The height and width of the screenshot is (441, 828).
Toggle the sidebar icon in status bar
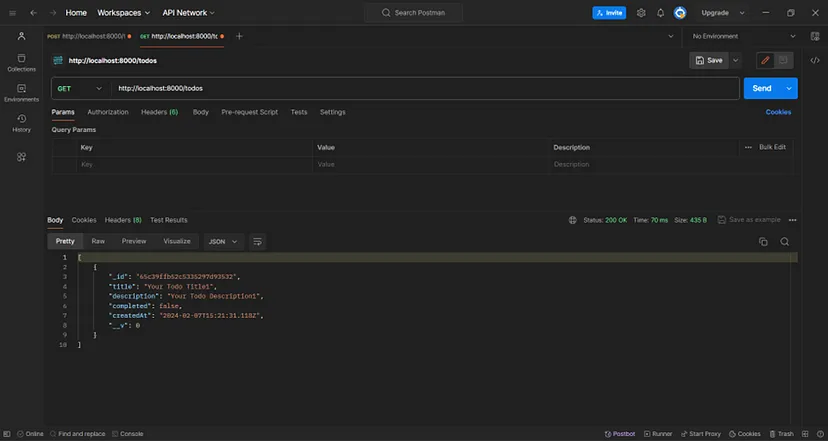7,434
